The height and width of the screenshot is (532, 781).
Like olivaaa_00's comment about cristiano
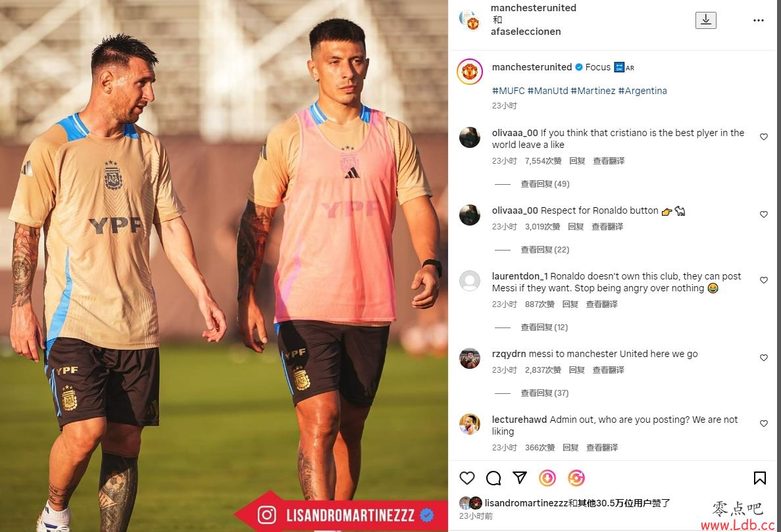point(764,136)
